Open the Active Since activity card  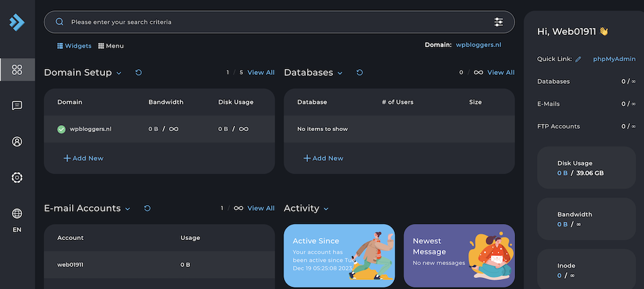[x=339, y=255]
